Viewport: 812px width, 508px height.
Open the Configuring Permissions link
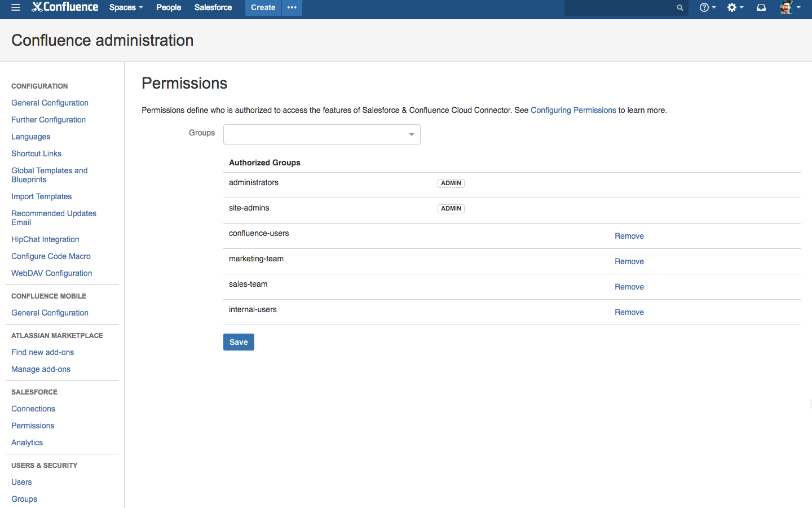573,110
